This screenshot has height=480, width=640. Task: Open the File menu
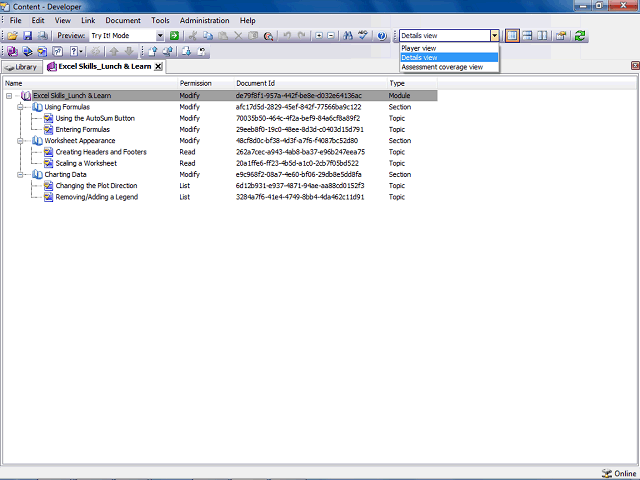coord(16,20)
